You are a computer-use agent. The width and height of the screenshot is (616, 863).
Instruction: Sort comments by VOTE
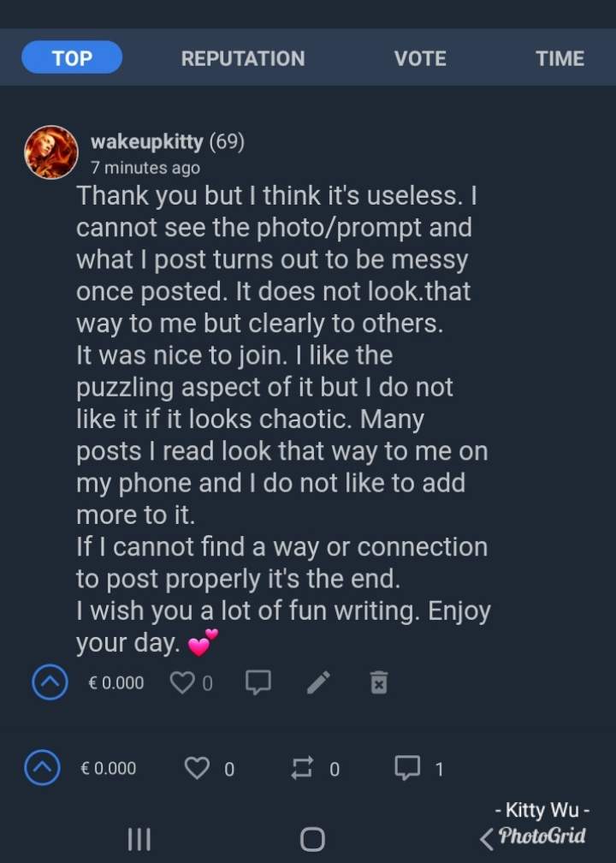[x=420, y=58]
